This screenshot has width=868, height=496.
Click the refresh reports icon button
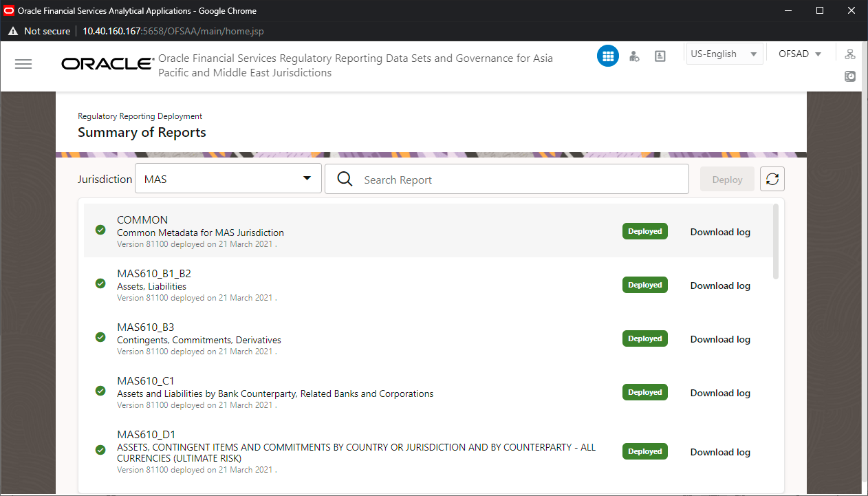pyautogui.click(x=772, y=180)
